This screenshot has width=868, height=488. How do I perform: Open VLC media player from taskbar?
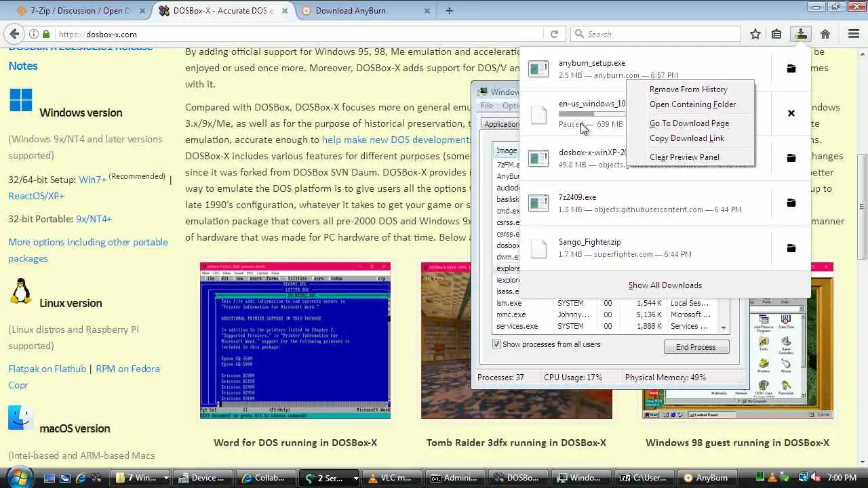391,478
